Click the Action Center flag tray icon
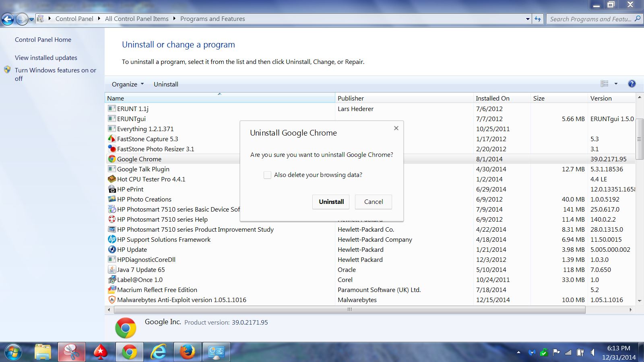The image size is (644, 362). 556,353
